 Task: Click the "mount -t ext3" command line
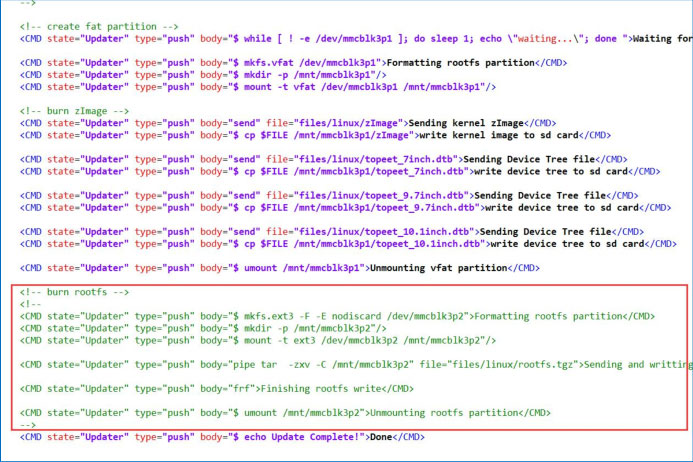pos(345,340)
